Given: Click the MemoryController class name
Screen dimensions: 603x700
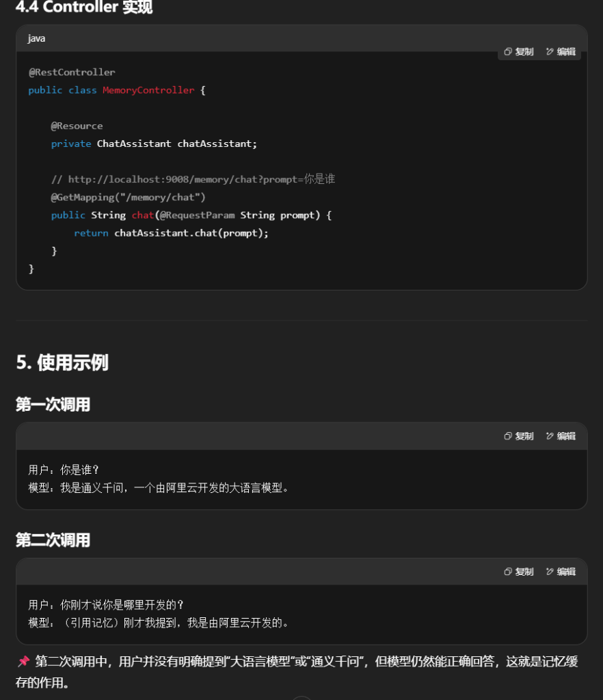Looking at the screenshot, I should [x=148, y=90].
